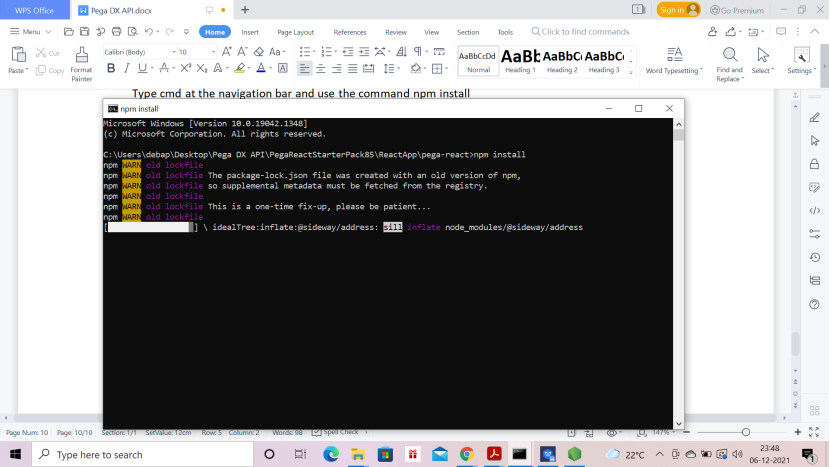The image size is (830, 467).
Task: Click the Click to find commands search box
Action: tap(581, 32)
